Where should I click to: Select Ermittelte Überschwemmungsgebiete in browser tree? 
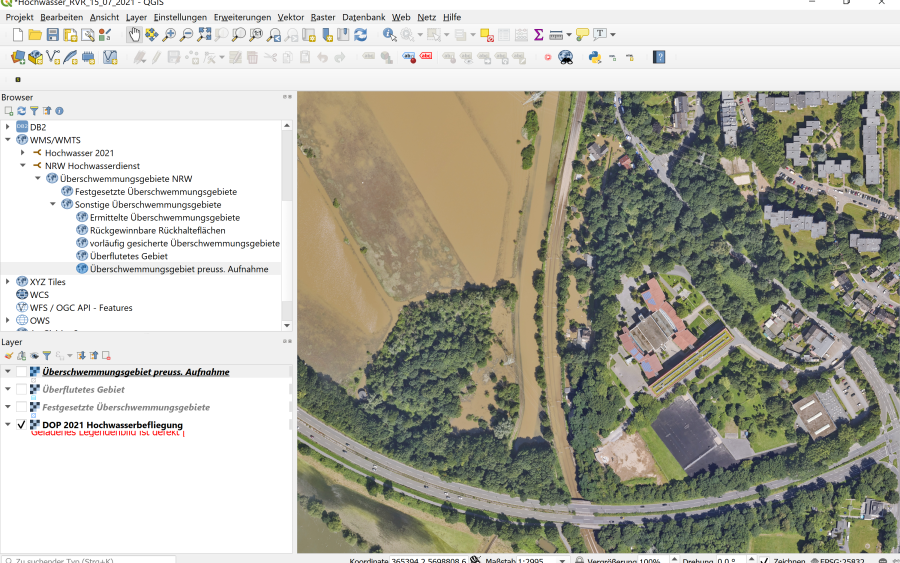164,217
